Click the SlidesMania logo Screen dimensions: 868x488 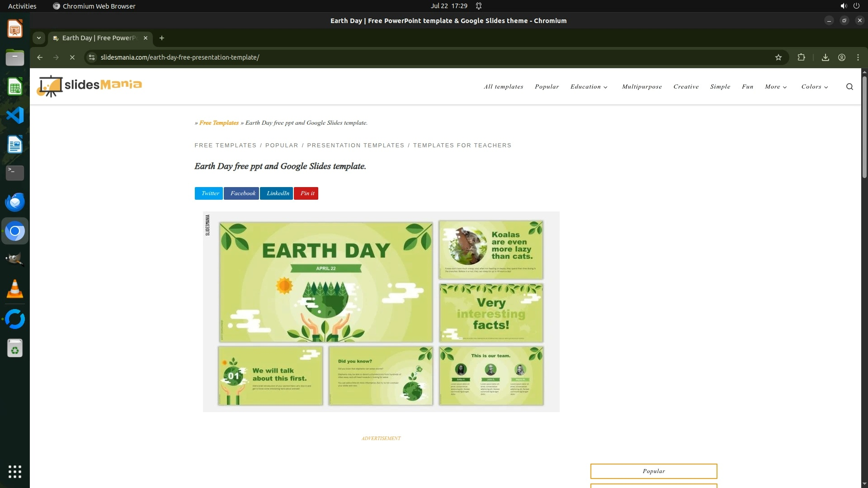tap(89, 85)
